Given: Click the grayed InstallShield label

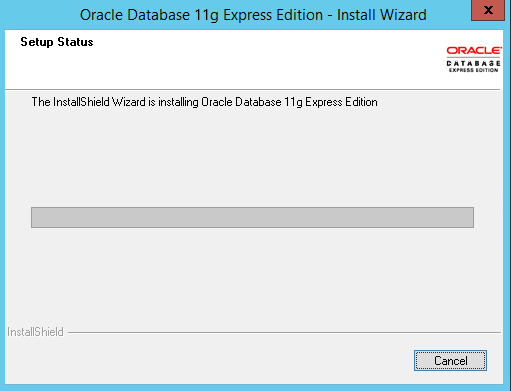Looking at the screenshot, I should [x=35, y=332].
